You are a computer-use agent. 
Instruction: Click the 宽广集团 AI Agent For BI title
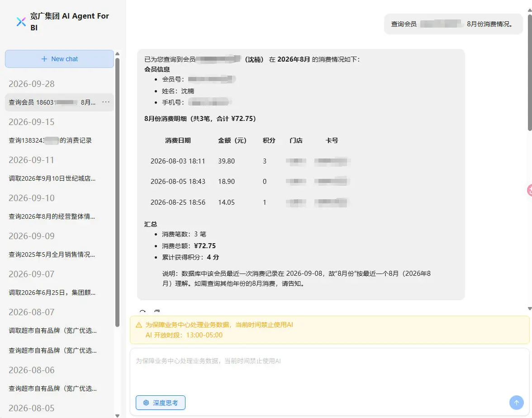coord(69,22)
